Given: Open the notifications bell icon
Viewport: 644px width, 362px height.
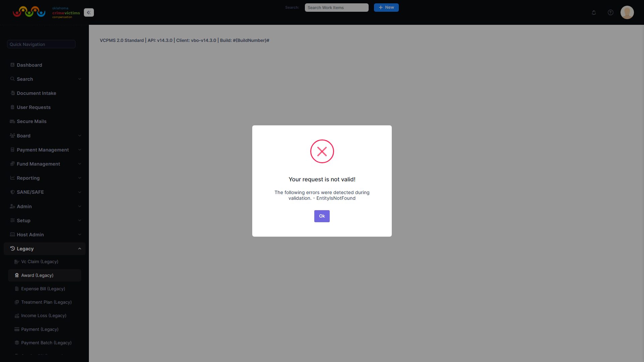Looking at the screenshot, I should [x=594, y=12].
